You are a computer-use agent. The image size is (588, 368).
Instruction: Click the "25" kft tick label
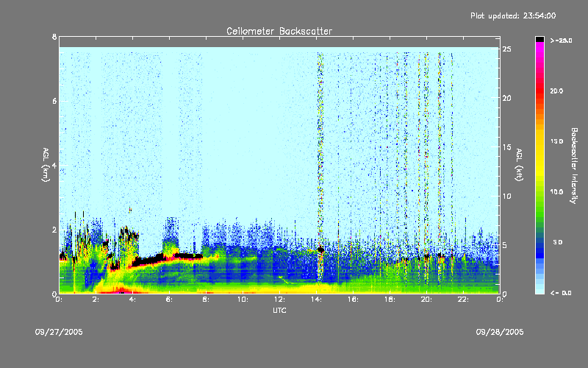pyautogui.click(x=507, y=49)
